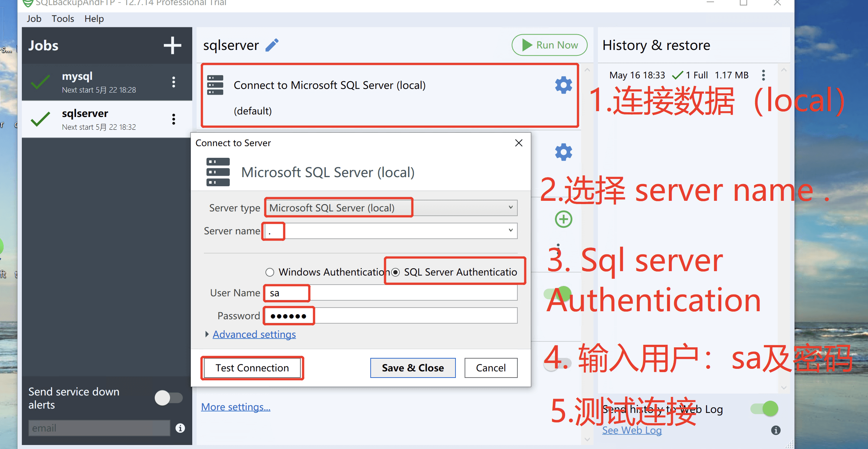Click Test Connection button
Screen dimensions: 868x449
coord(252,368)
